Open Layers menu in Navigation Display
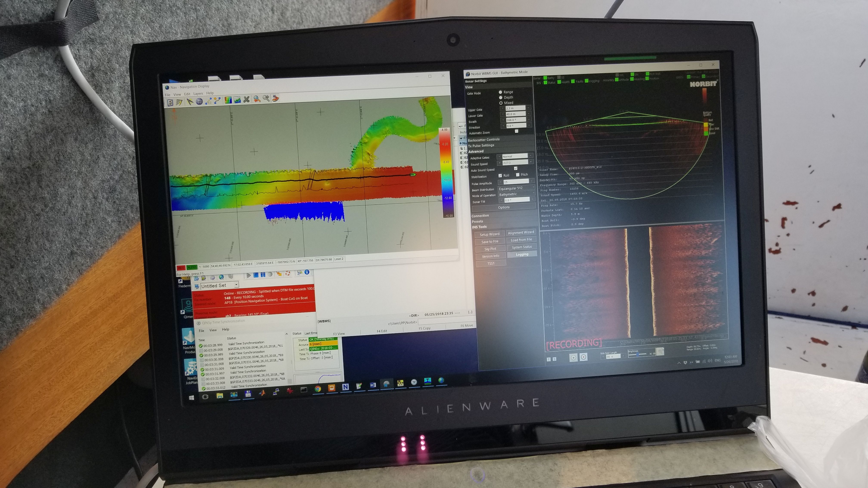The width and height of the screenshot is (868, 488). click(198, 94)
